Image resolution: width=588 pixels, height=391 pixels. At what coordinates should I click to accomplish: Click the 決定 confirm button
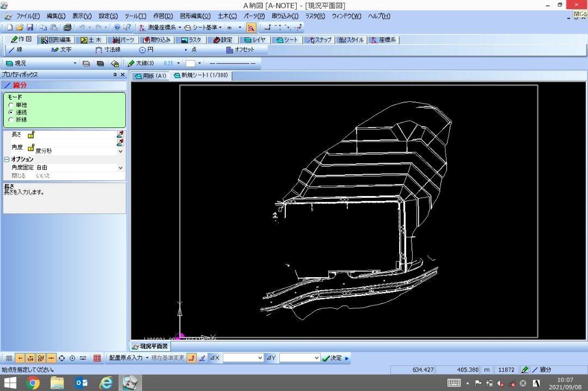coord(332,358)
